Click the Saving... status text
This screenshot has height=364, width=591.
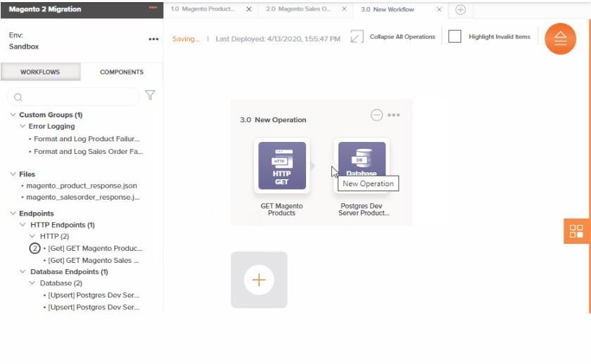(186, 39)
